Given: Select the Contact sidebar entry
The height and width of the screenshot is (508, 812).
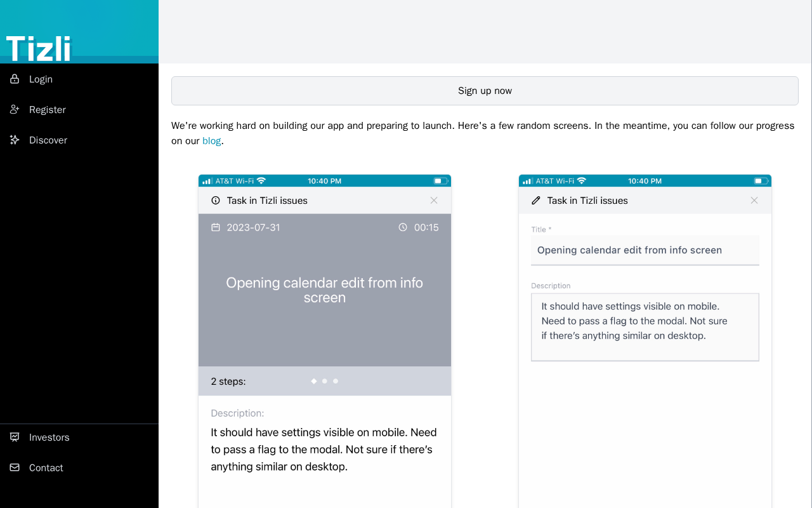Looking at the screenshot, I should 79,467.
